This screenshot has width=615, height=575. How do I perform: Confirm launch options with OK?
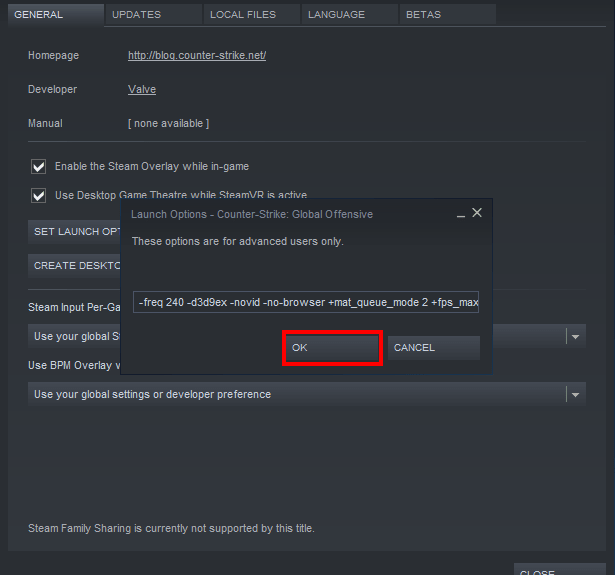coord(332,348)
